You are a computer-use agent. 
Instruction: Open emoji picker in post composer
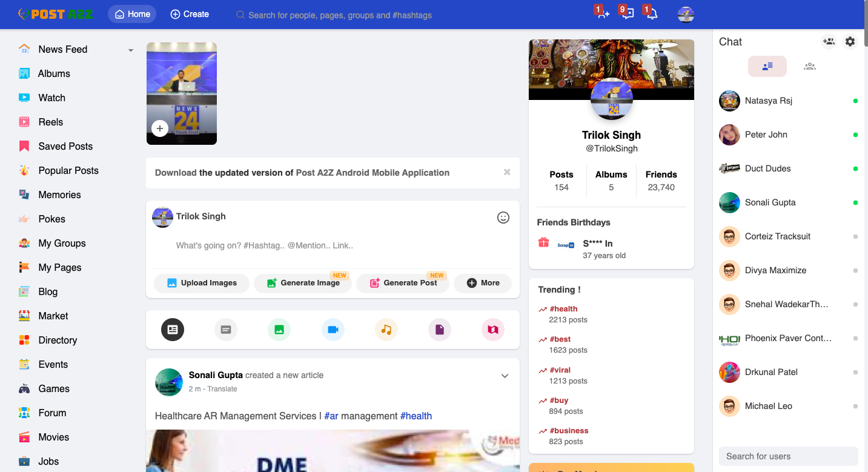click(503, 218)
